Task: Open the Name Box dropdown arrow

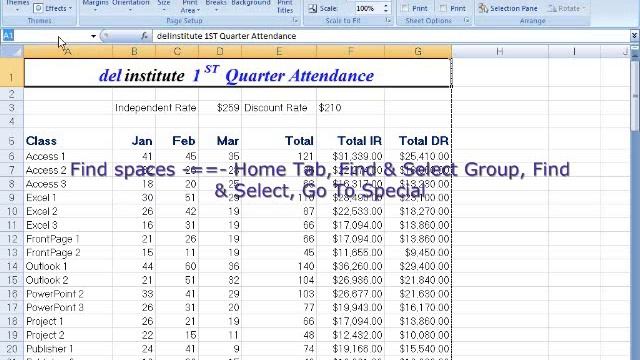Action: coord(93,36)
